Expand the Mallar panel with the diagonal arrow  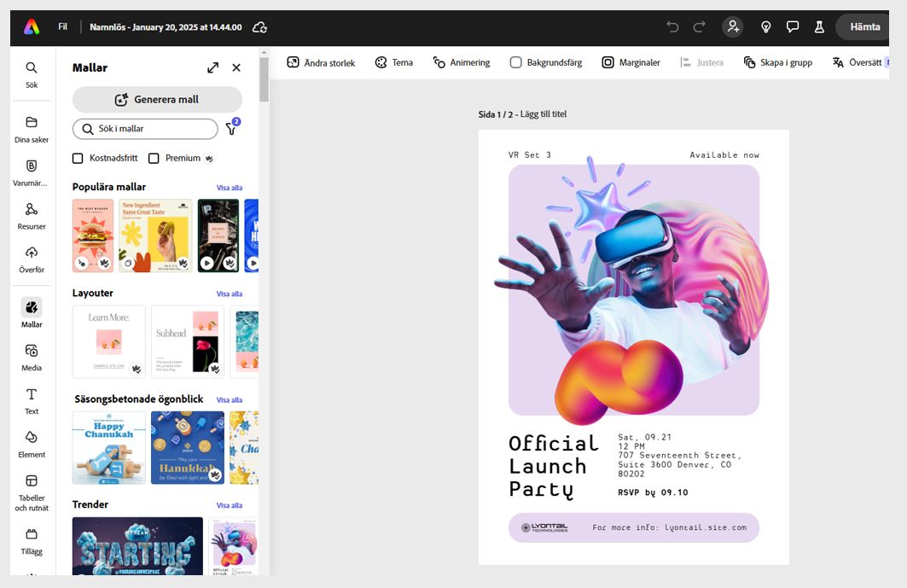(212, 67)
